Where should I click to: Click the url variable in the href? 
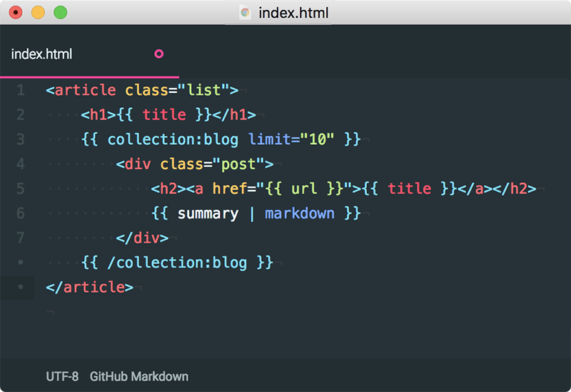[x=305, y=189]
